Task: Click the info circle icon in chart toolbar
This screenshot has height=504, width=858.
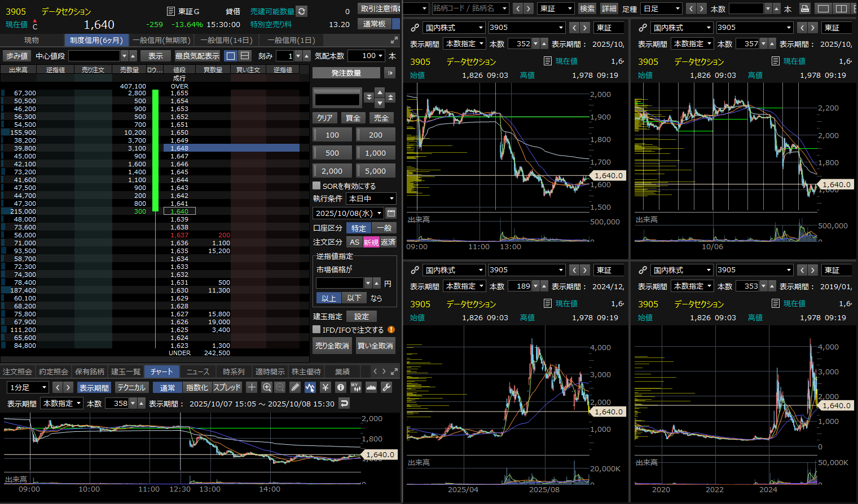Action: (340, 387)
